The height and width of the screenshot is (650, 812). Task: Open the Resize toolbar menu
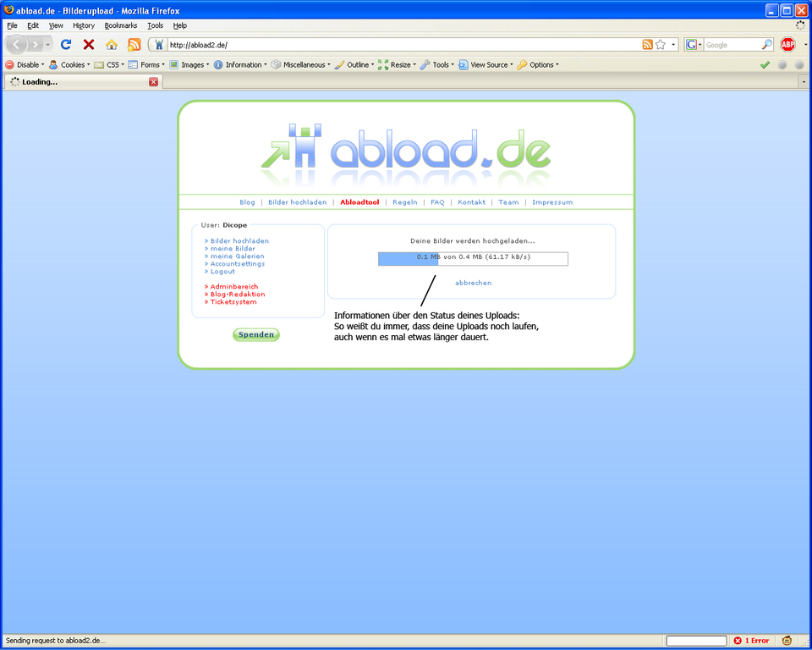point(398,65)
